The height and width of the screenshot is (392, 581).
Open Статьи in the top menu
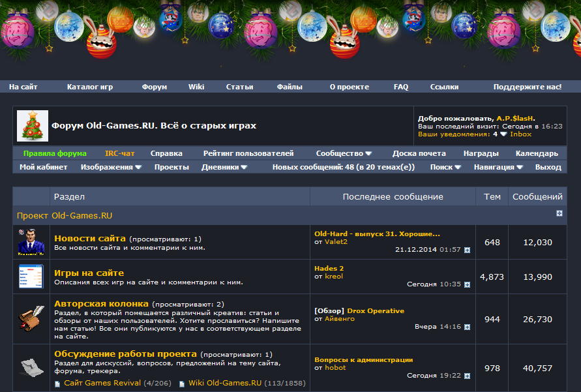[x=239, y=87]
